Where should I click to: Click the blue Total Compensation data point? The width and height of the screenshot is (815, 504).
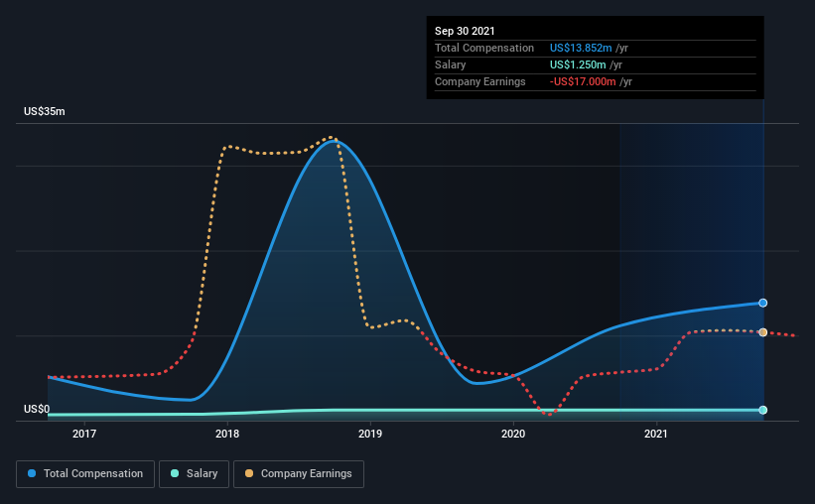(762, 303)
